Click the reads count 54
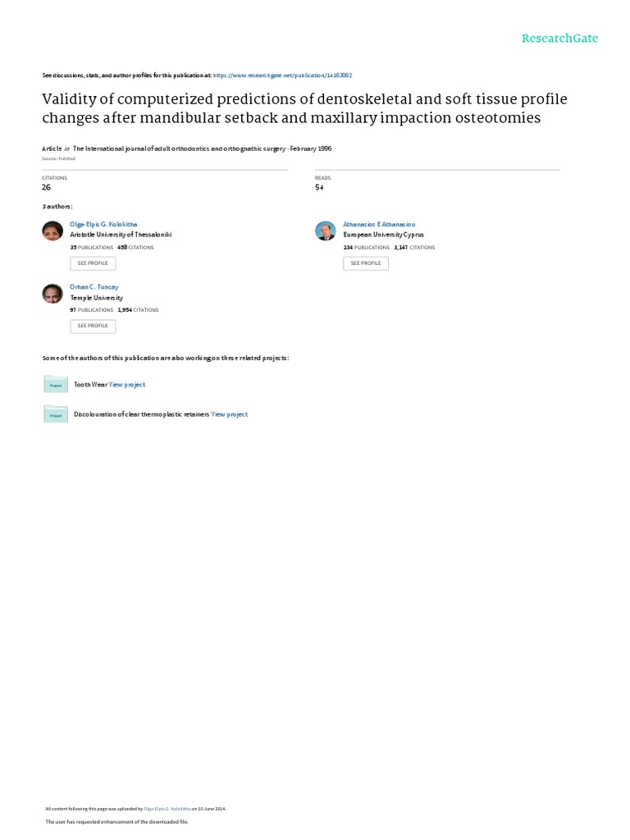Viewport: 630px width, 840px height. [x=319, y=187]
